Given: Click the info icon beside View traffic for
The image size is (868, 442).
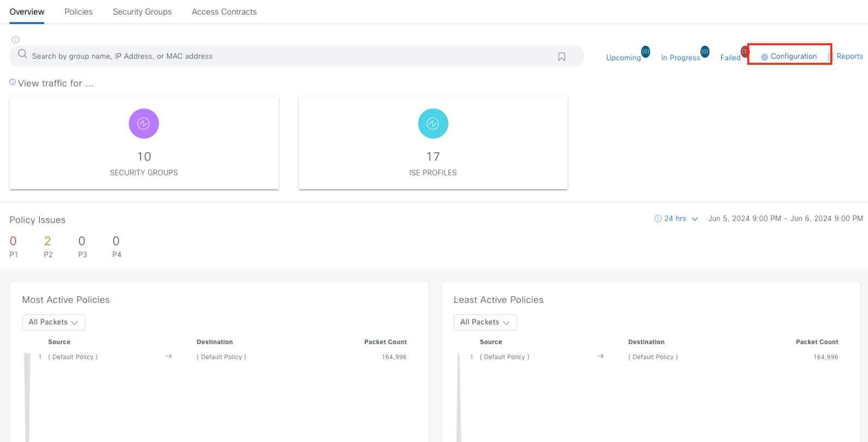Looking at the screenshot, I should coord(13,82).
